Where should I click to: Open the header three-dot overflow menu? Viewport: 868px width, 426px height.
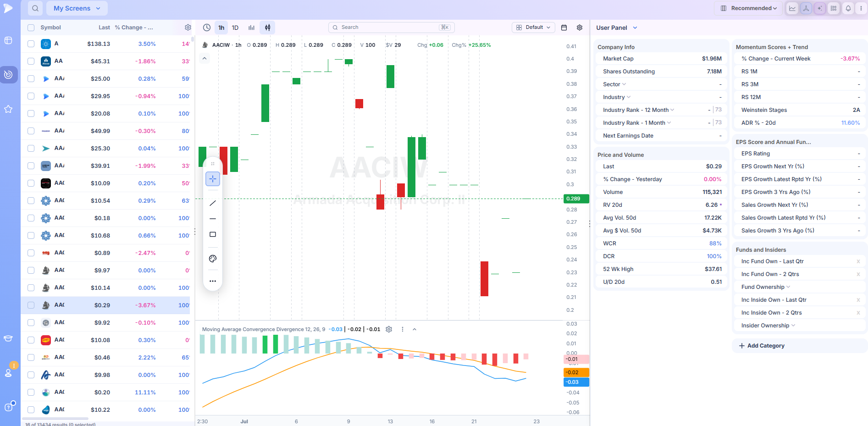pos(861,8)
